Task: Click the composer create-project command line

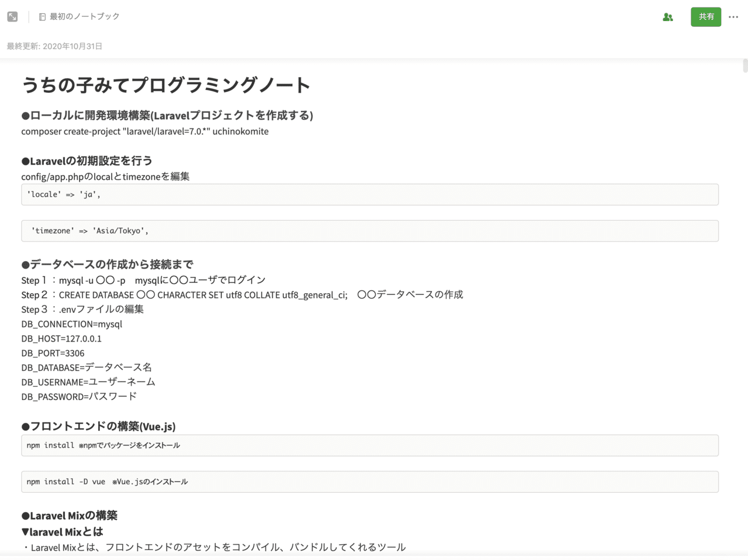Action: (x=145, y=131)
